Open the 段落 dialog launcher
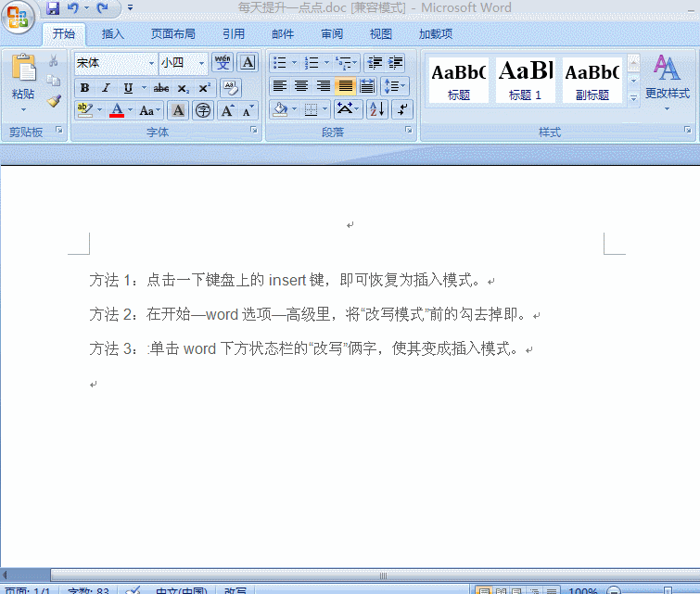 click(x=409, y=130)
